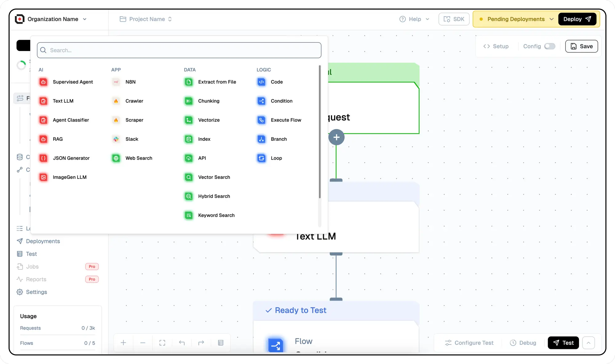Pick the Condition logic node icon
This screenshot has height=364, width=615.
[x=261, y=101]
